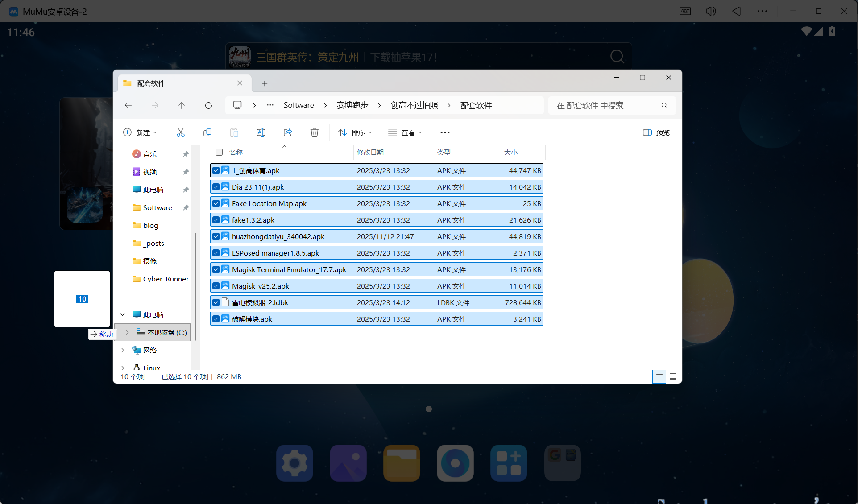Uncheck the Fake Location Map.apk checkbox
The width and height of the screenshot is (858, 504).
216,203
